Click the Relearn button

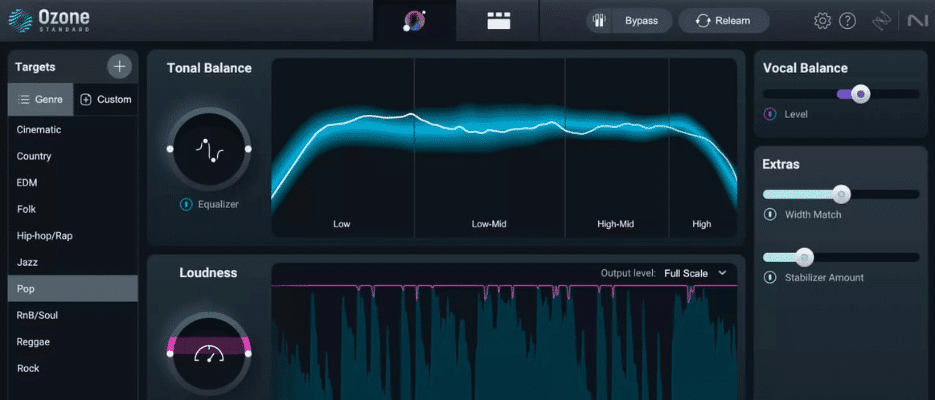coord(723,21)
